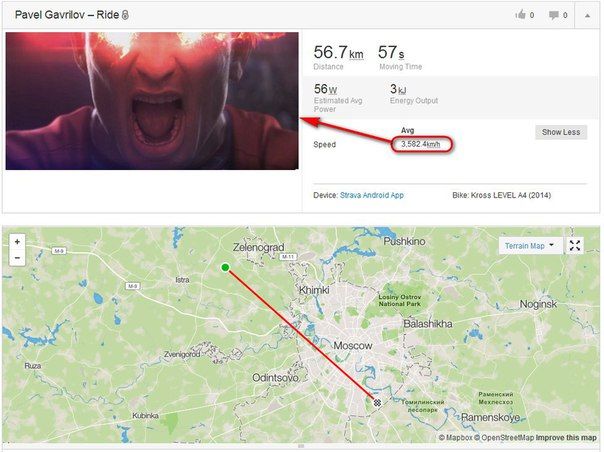Open the OpenStreetMap attribution link
This screenshot has width=604, height=452.
[504, 438]
